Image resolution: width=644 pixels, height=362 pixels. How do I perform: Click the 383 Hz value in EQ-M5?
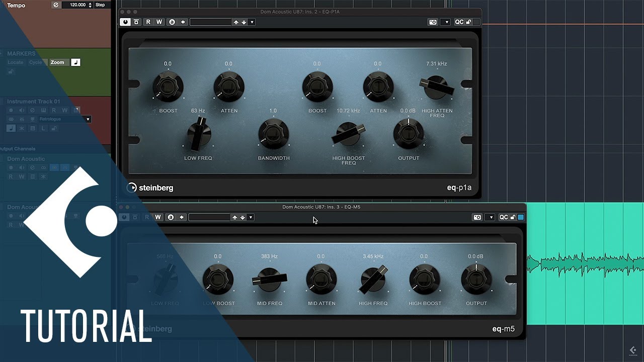[x=269, y=256]
